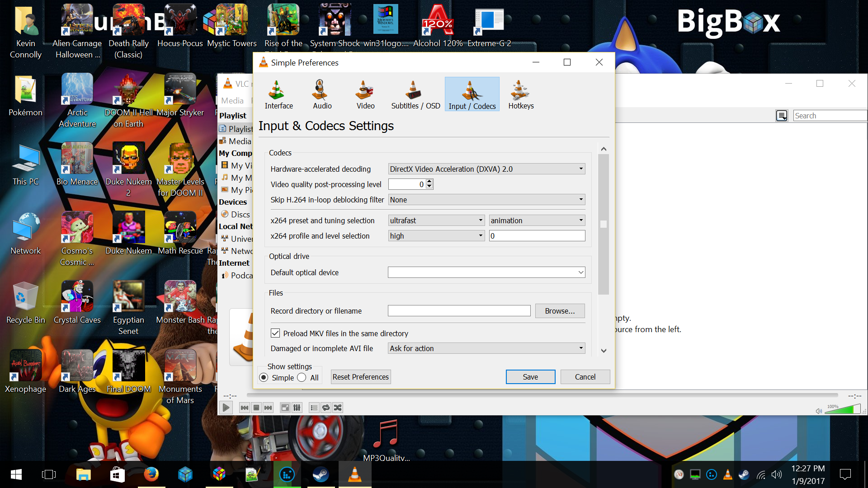Open Alcohol 120% desktop shortcut

(x=438, y=26)
